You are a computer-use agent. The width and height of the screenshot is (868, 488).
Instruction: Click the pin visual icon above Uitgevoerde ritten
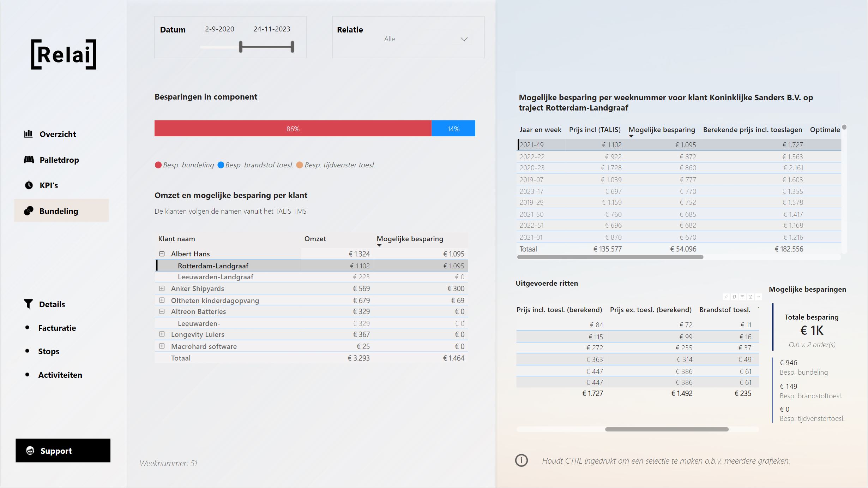click(x=726, y=297)
